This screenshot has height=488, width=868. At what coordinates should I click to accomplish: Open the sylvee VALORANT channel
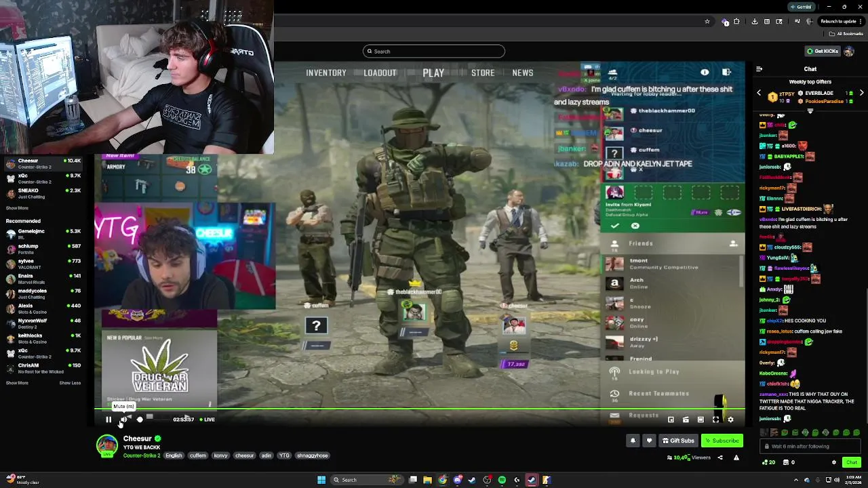(43, 264)
